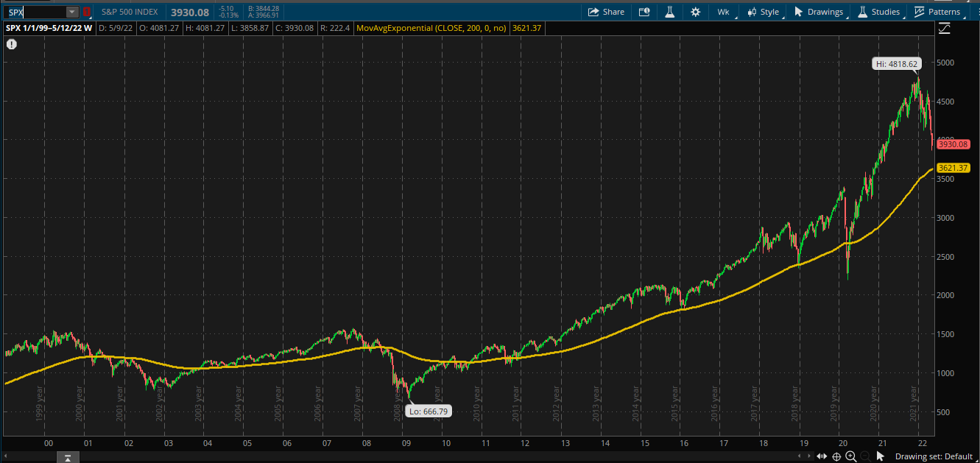The height and width of the screenshot is (463, 980).
Task: Select the pointer cursor tool at bottom
Action: (881, 456)
